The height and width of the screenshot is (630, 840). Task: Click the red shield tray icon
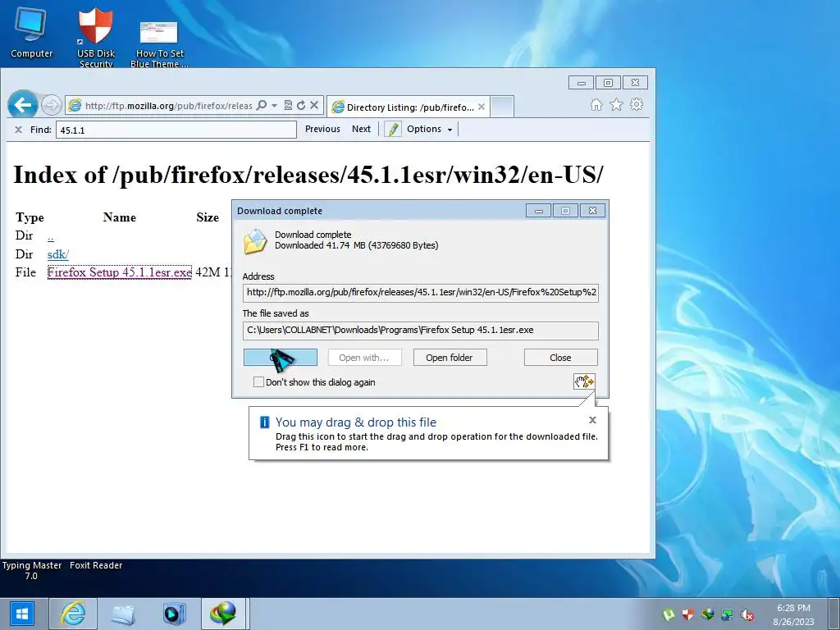688,614
